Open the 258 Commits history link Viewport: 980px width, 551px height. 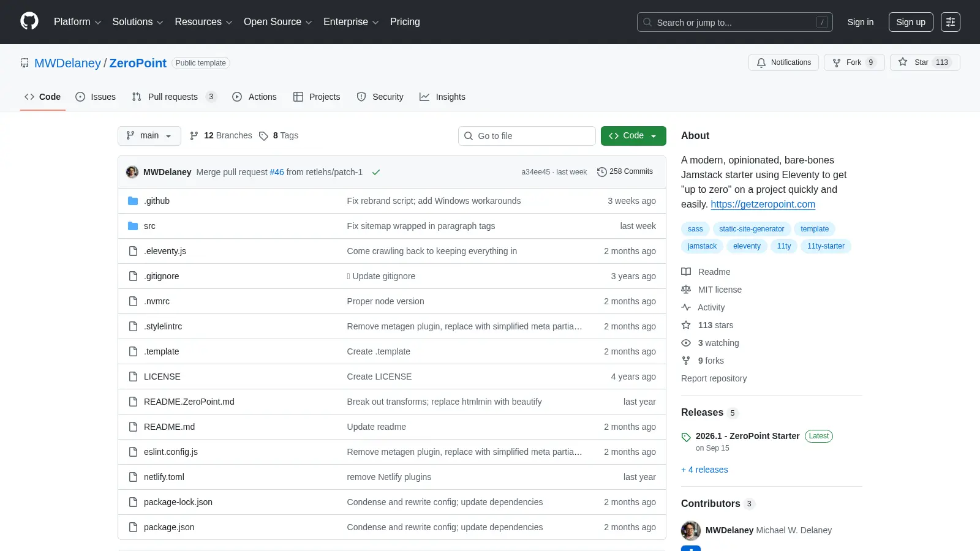coord(625,172)
